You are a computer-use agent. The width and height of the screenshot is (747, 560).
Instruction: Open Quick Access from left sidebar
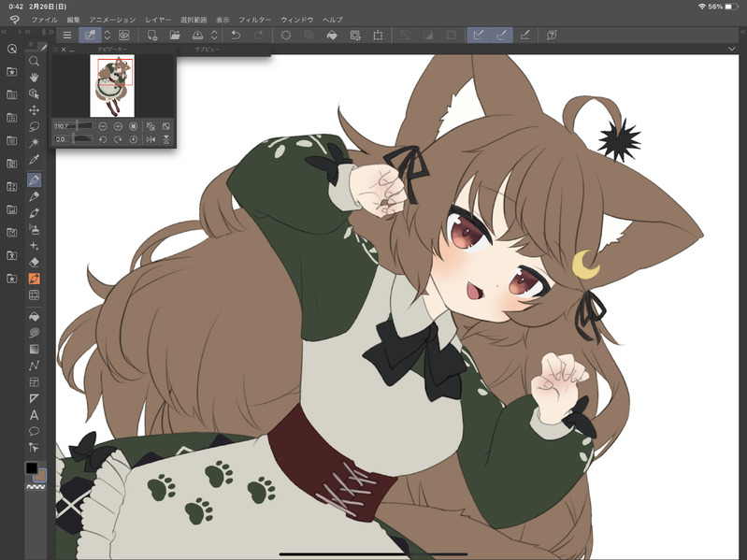pos(12,49)
